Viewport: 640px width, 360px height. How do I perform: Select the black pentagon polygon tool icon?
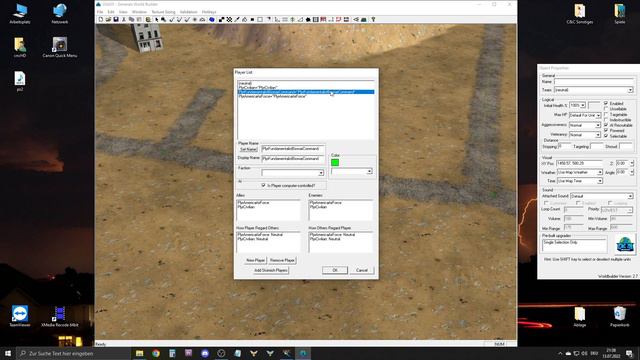pos(307,19)
